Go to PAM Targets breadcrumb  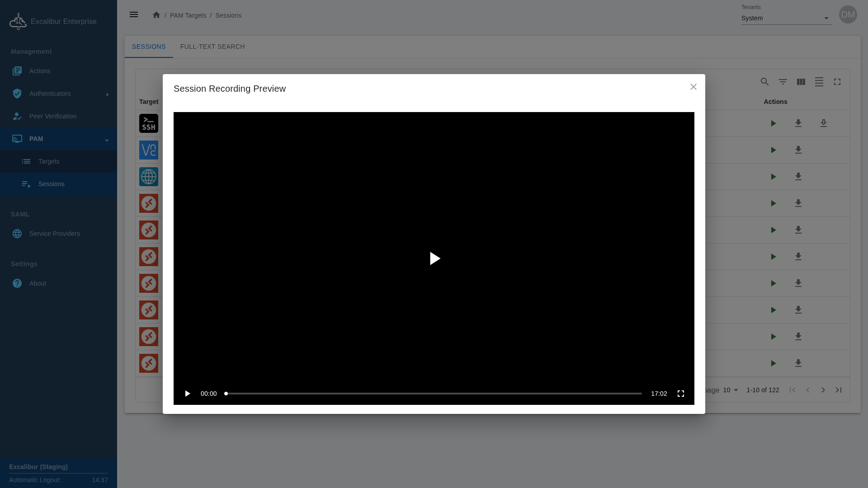(x=188, y=15)
